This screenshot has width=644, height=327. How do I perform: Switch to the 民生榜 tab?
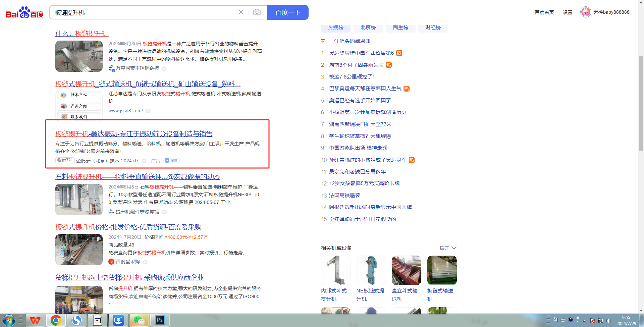tap(400, 28)
